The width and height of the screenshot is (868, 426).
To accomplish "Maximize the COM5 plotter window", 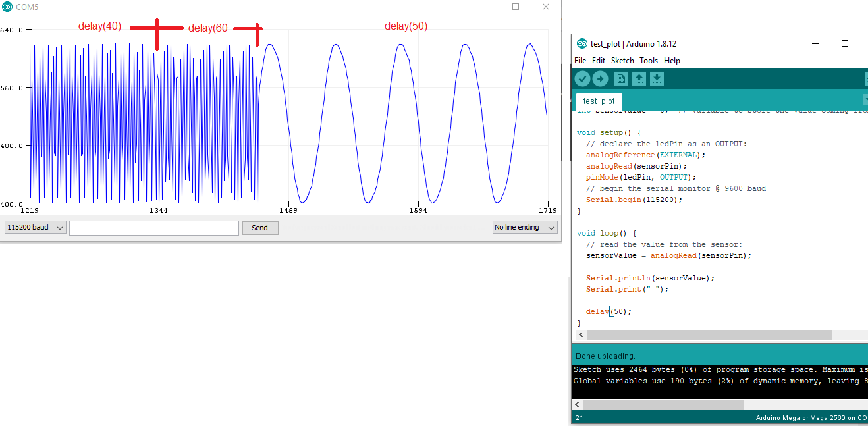I will [516, 7].
